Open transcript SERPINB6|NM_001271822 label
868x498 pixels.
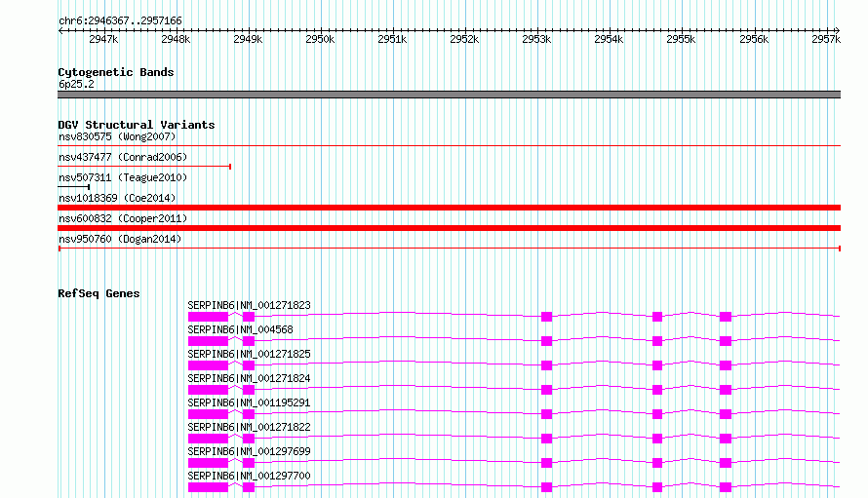pos(249,427)
